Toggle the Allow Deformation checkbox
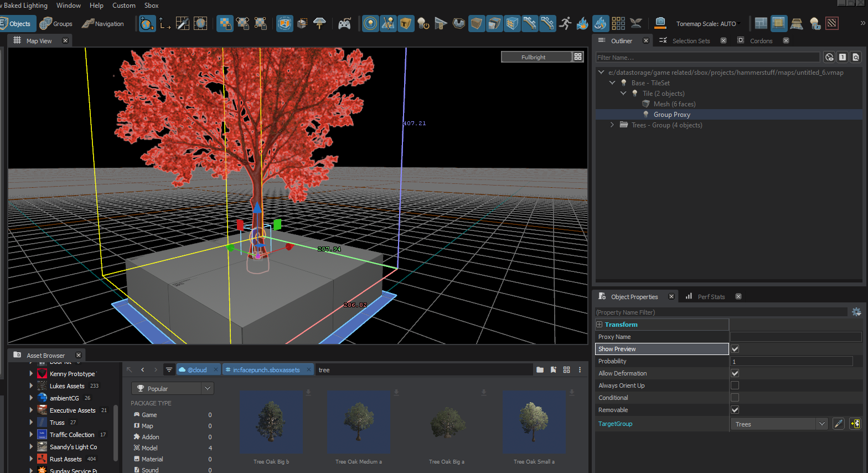The width and height of the screenshot is (868, 473). tap(735, 373)
